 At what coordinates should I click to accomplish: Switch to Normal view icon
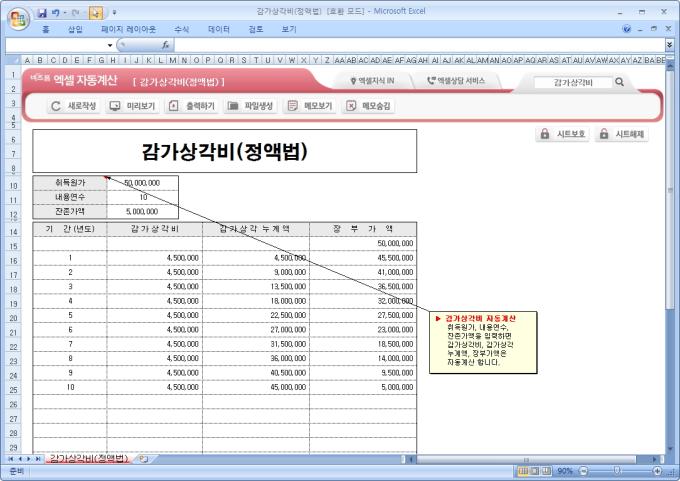pyautogui.click(x=523, y=471)
